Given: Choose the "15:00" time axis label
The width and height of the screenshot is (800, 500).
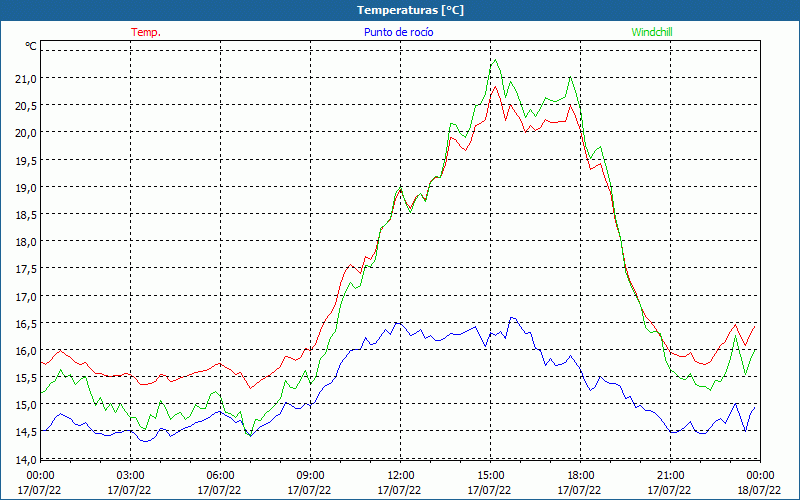Looking at the screenshot, I should click(490, 475).
